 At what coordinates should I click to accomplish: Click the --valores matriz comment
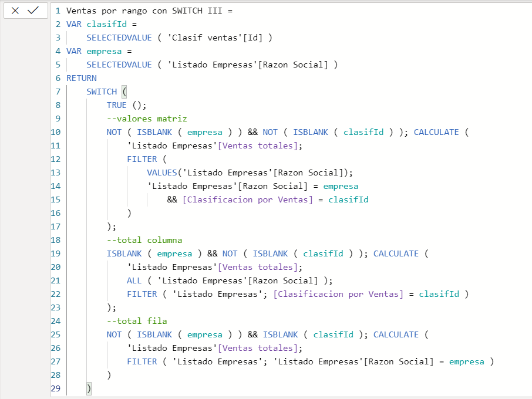(147, 119)
